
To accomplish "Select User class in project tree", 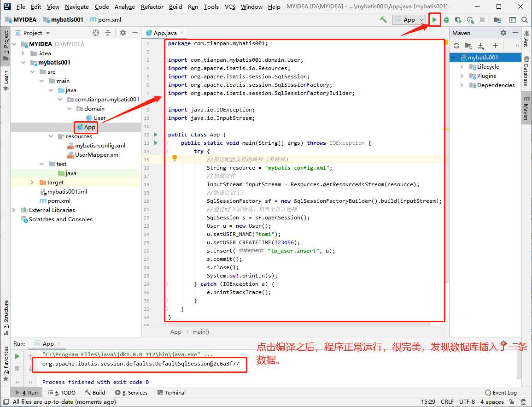I will point(96,118).
